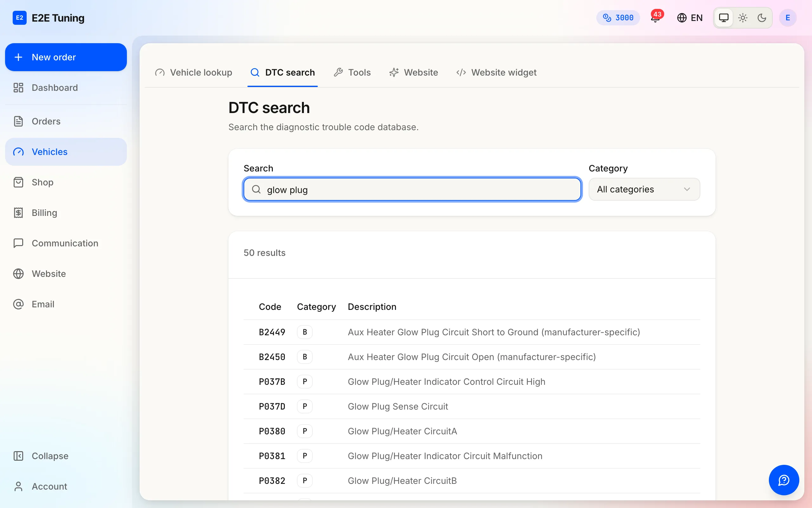Open Orders in the sidebar
The image size is (812, 508).
click(66, 121)
